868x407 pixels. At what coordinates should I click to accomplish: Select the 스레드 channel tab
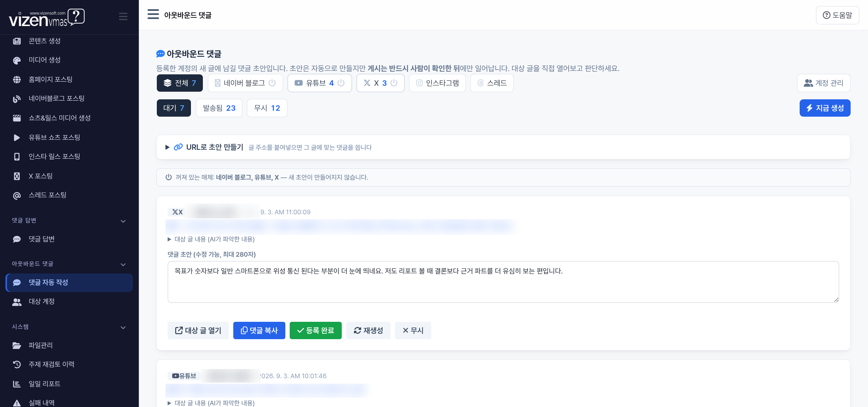point(492,83)
